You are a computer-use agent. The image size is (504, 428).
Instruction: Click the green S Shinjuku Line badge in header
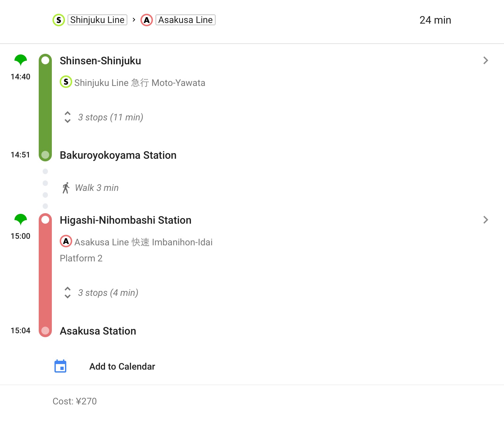coord(59,20)
